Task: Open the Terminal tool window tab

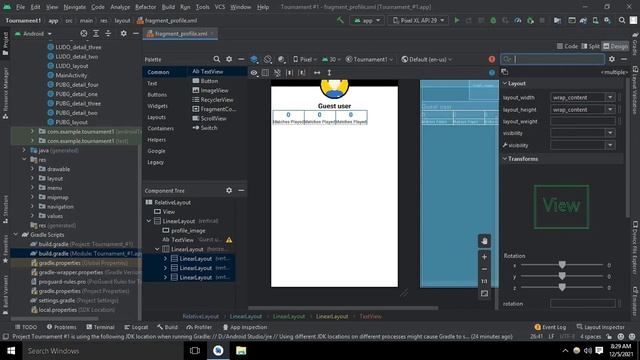Action: click(x=100, y=327)
